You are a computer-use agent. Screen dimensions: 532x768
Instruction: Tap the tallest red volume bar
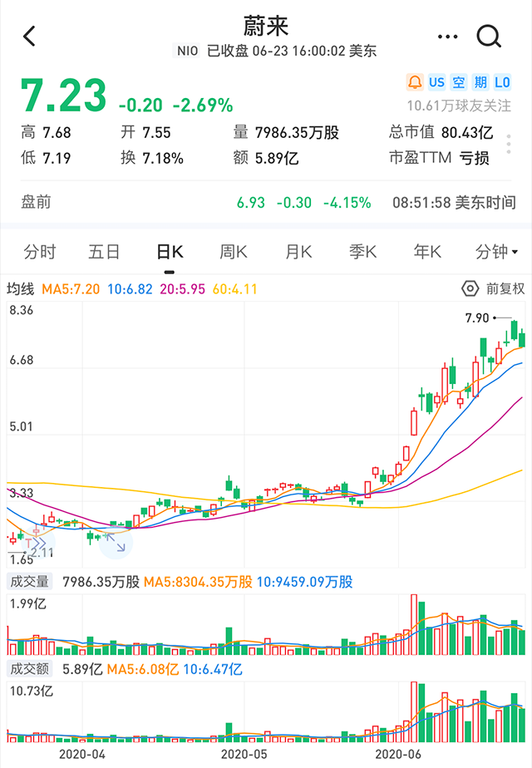tap(414, 624)
